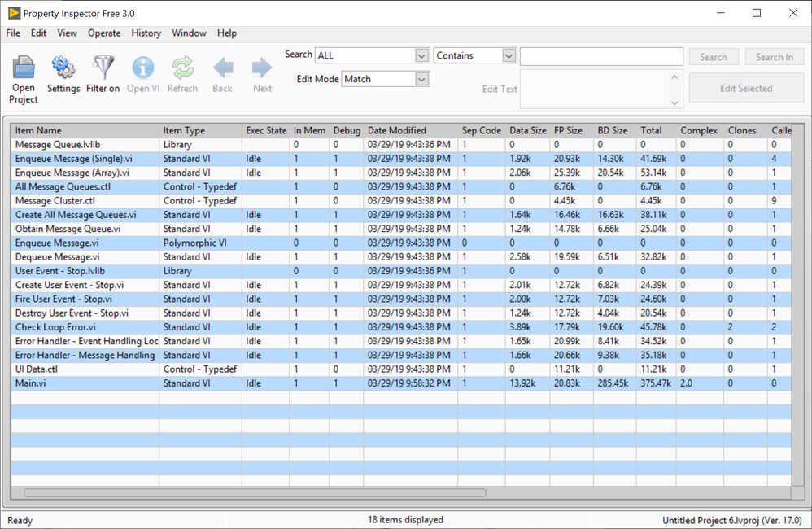812x529 pixels.
Task: Select the Enqueue Message (Array).vi row
Action: click(x=401, y=173)
